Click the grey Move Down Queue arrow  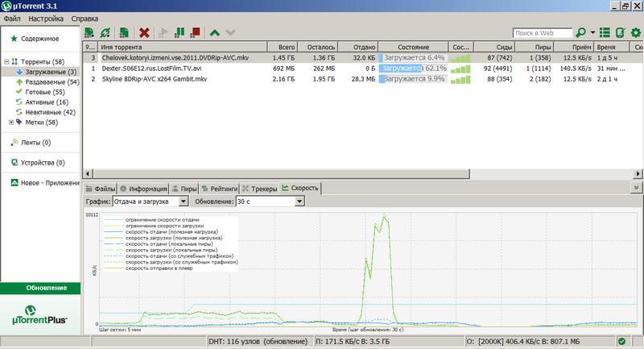click(x=230, y=32)
